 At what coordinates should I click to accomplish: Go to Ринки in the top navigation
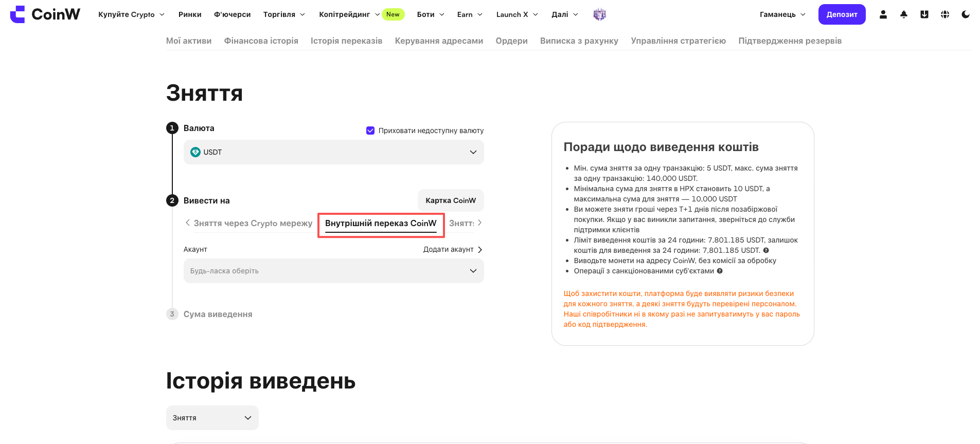190,14
